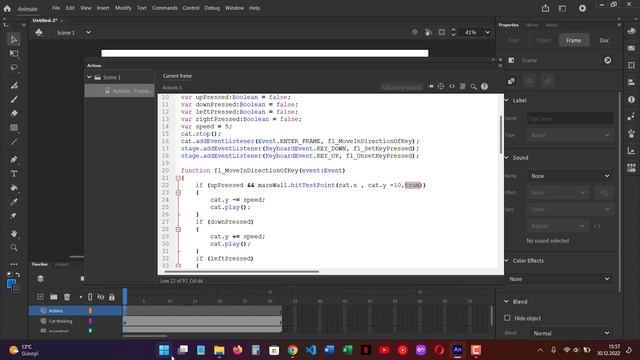Open the Debug menu
The width and height of the screenshot is (640, 360).
coord(212,8)
